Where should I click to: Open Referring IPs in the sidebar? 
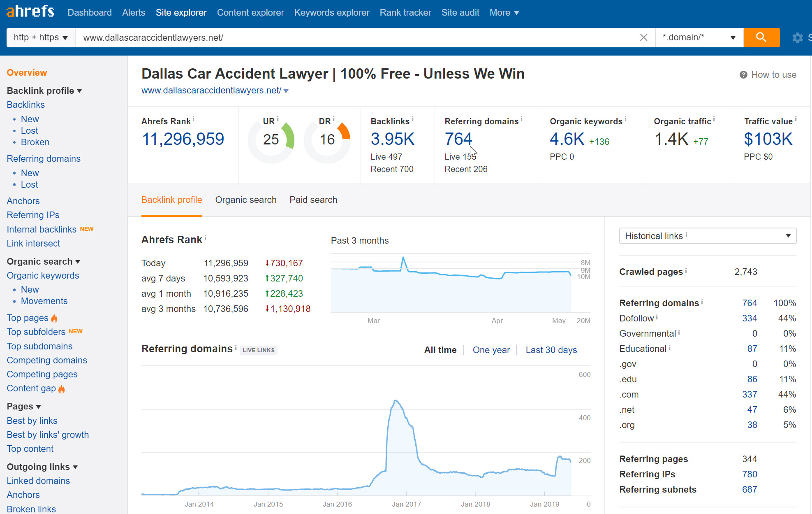[x=33, y=215]
